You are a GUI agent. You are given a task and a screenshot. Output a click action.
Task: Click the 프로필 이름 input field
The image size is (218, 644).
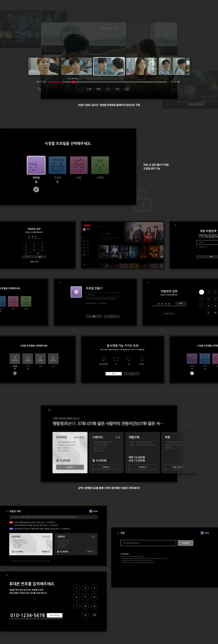click(103, 295)
